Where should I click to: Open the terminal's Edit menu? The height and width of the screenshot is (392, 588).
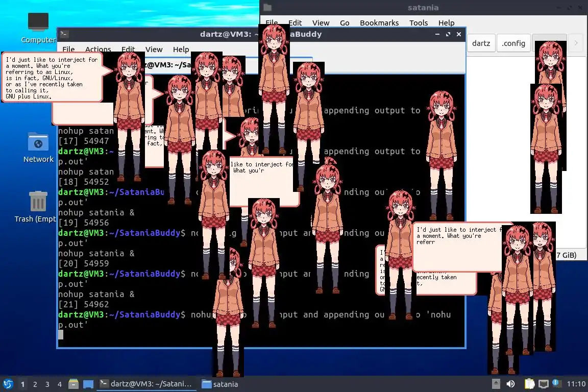(x=128, y=49)
